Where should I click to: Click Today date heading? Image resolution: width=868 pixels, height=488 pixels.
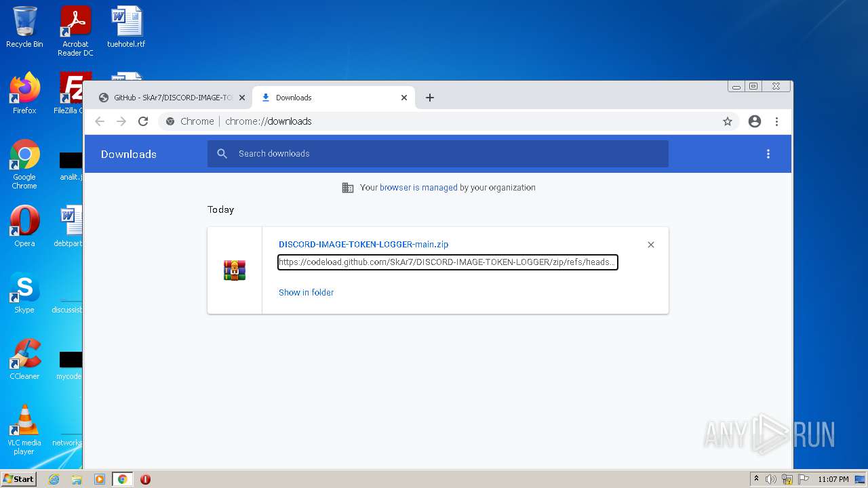point(220,210)
